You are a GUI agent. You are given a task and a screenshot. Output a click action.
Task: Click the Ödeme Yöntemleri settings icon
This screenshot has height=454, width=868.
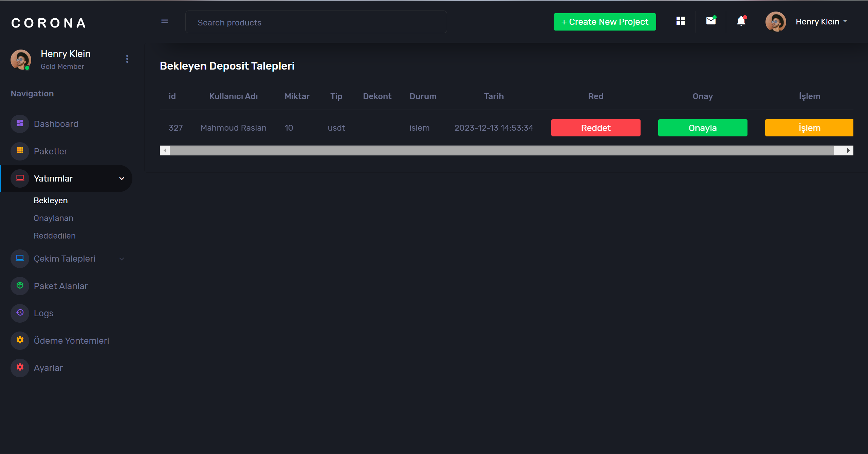pos(21,340)
